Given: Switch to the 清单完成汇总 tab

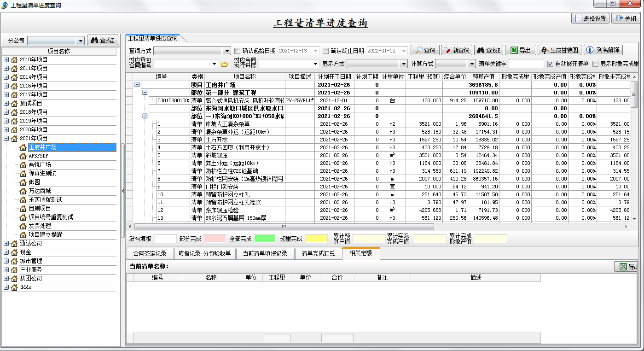Looking at the screenshot, I should pyautogui.click(x=317, y=253).
